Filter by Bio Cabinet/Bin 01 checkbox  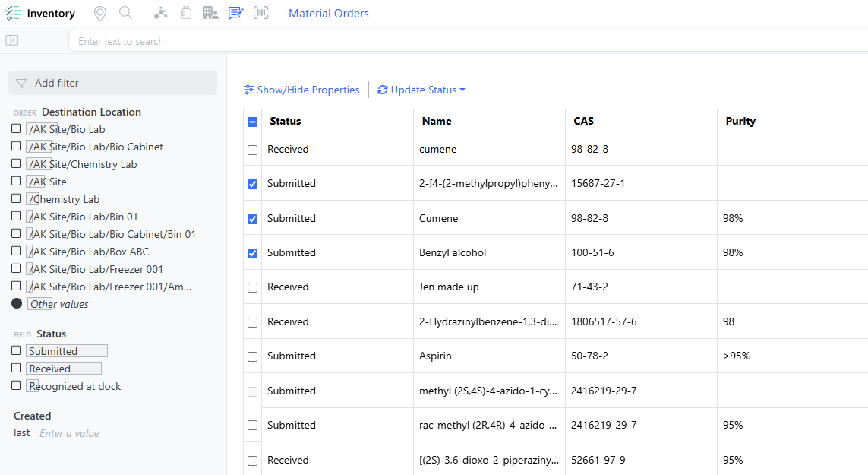16,233
